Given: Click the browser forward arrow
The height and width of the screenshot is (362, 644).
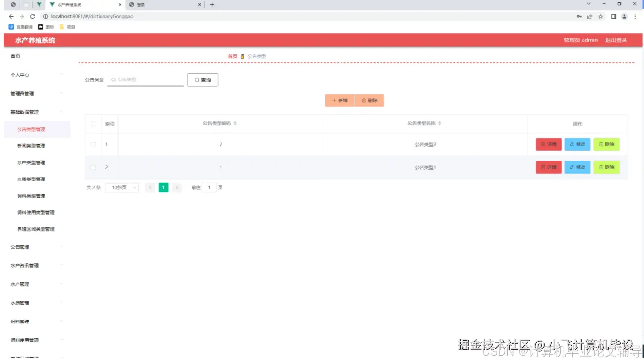Looking at the screenshot, I should coord(21,16).
